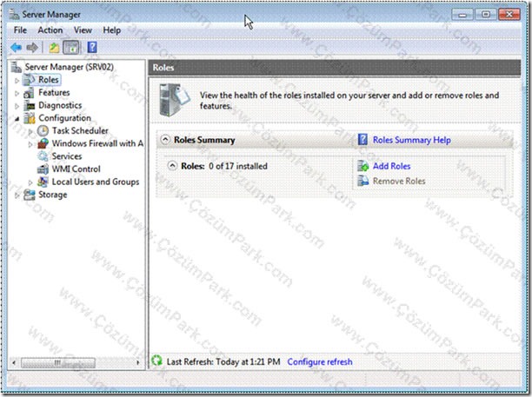This screenshot has width=532, height=397.
Task: Click the tree pane scroll right arrow
Action: tap(137, 363)
